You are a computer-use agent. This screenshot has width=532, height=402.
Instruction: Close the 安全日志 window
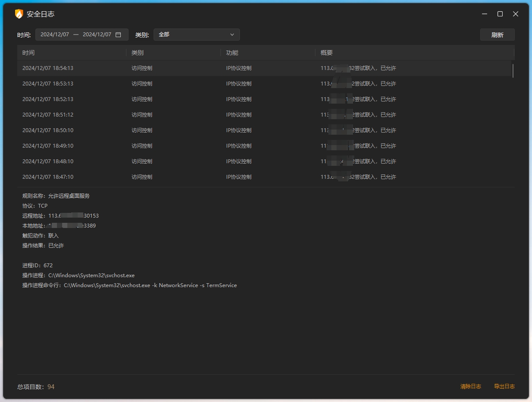516,14
